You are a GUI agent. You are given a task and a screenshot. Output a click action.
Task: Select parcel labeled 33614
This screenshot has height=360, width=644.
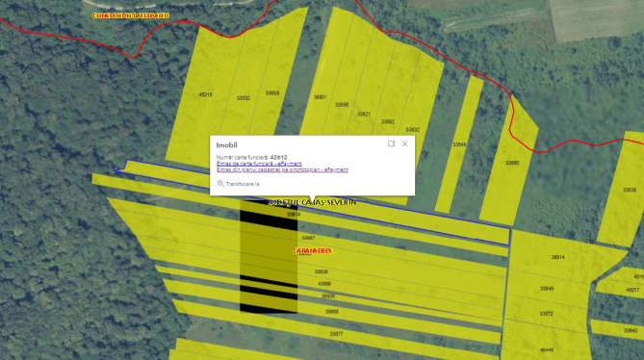point(294,215)
